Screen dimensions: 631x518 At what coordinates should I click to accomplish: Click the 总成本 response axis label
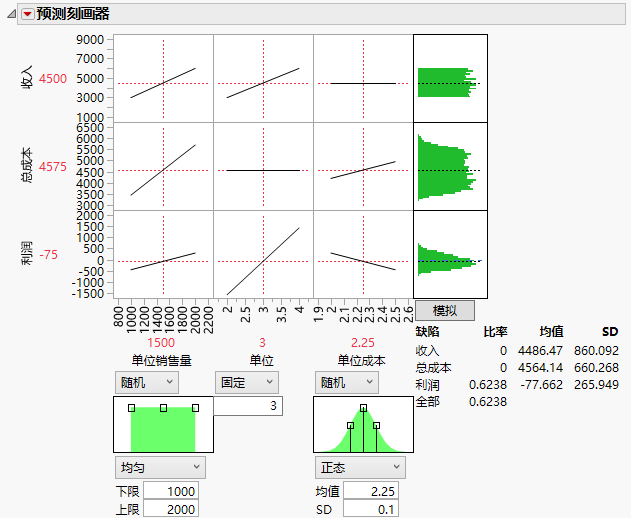[x=27, y=166]
